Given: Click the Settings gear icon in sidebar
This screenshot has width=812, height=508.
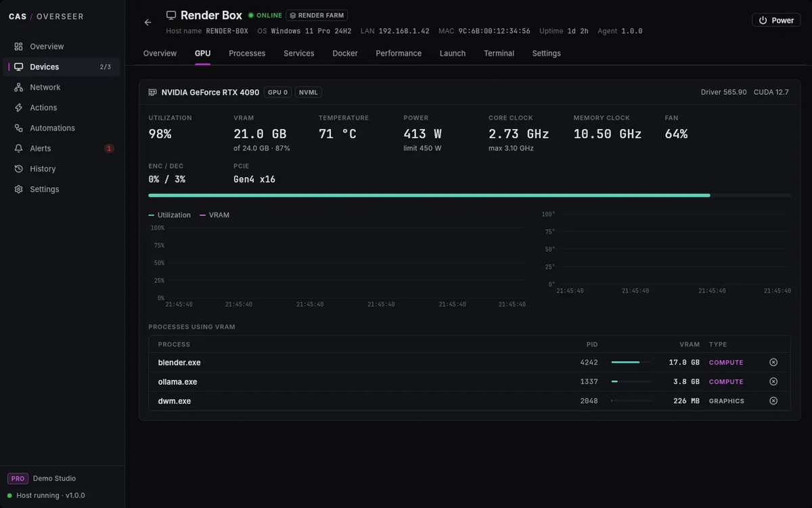Looking at the screenshot, I should 18,189.
